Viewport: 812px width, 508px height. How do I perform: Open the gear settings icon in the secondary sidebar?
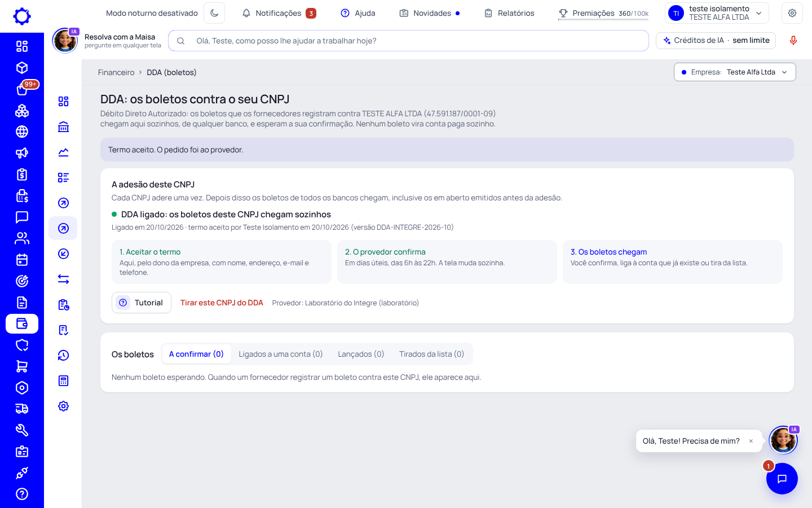pos(63,406)
